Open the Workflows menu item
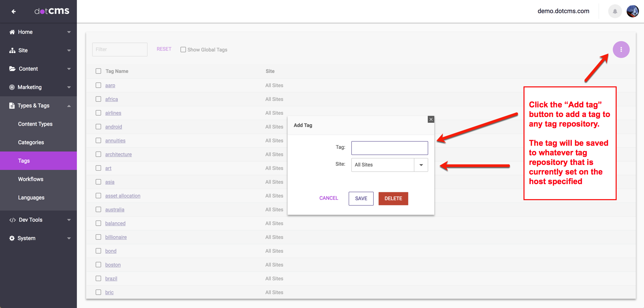This screenshot has height=308, width=644. [31, 179]
